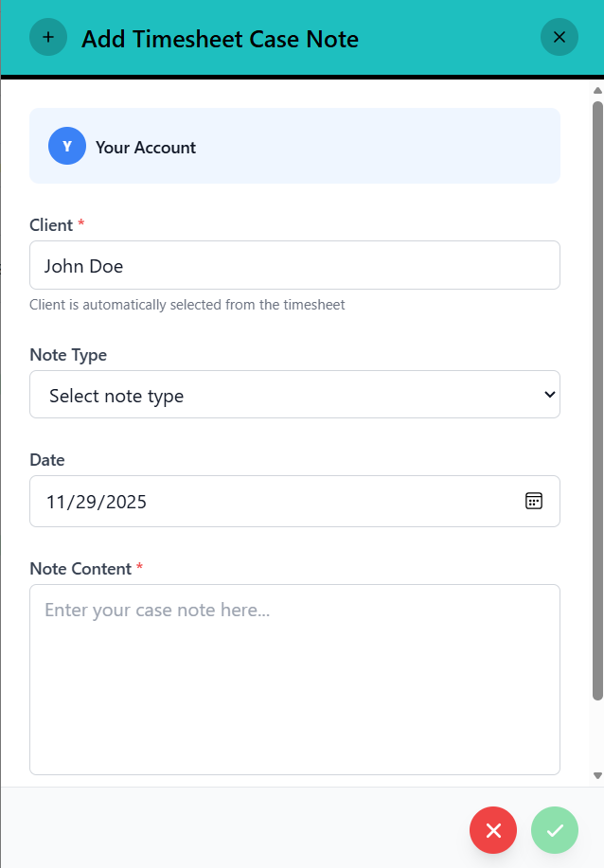Focus the date field showing 11/29/2025
This screenshot has height=868, width=604.
click(275, 501)
